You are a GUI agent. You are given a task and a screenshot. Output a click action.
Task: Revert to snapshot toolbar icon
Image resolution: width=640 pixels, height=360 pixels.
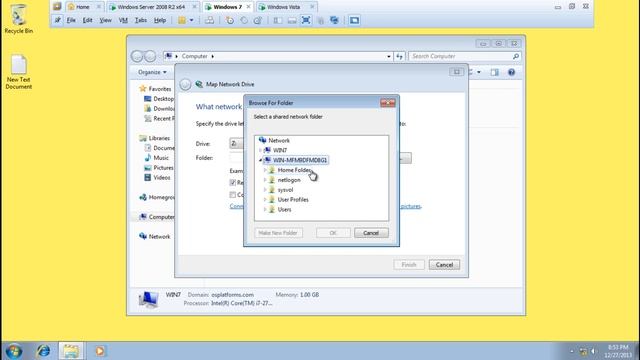244,20
